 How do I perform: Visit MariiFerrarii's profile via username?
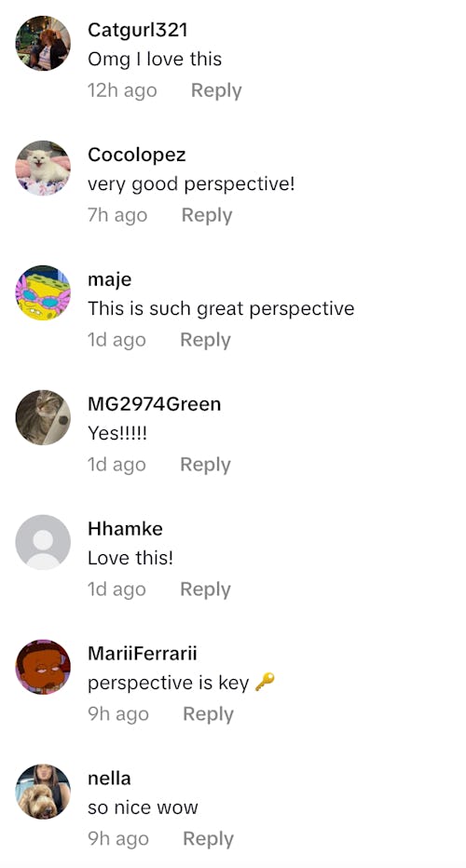click(143, 653)
